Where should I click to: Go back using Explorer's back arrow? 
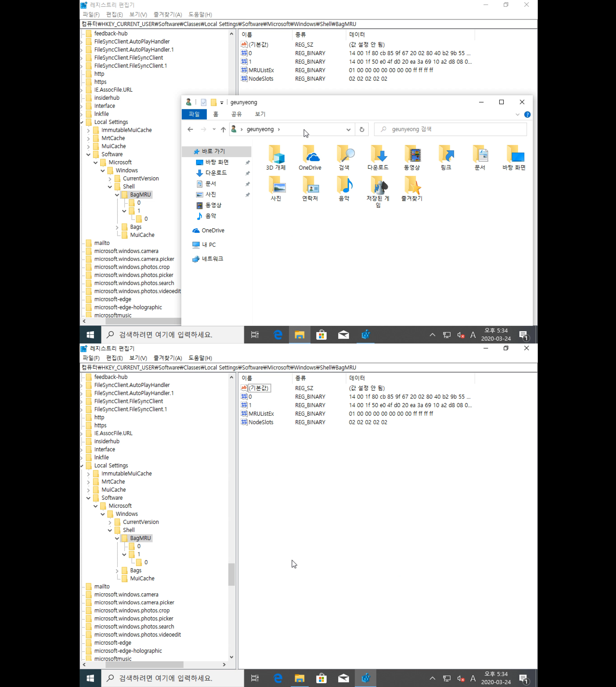click(x=190, y=129)
